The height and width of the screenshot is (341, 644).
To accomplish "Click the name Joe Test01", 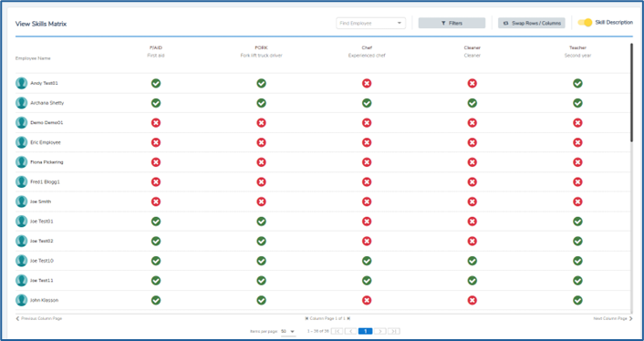I will 42,222.
